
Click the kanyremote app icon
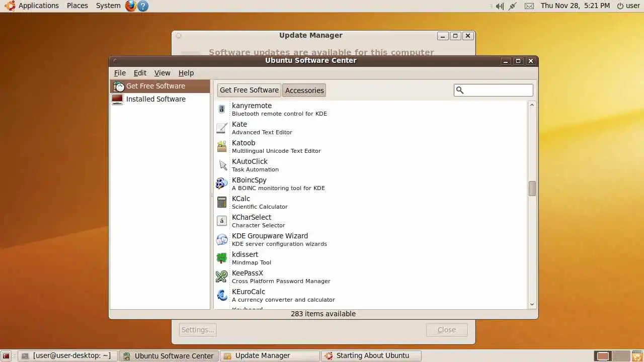[x=222, y=109]
